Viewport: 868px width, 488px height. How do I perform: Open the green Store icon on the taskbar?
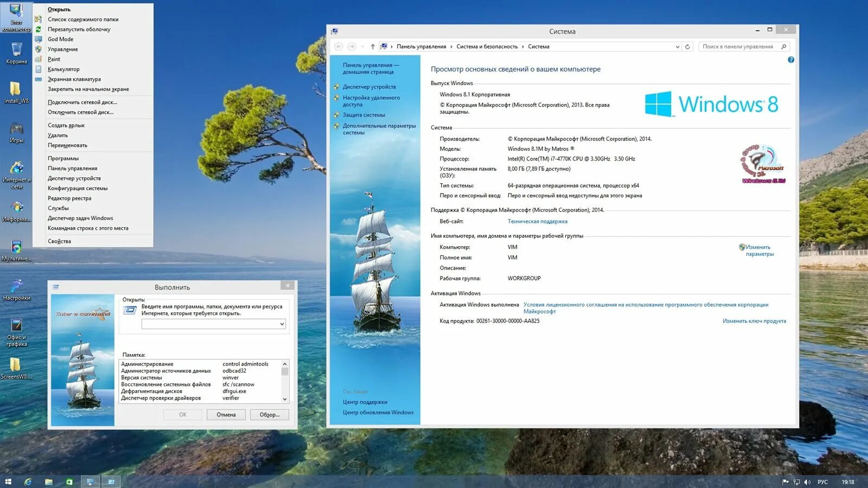click(x=69, y=481)
